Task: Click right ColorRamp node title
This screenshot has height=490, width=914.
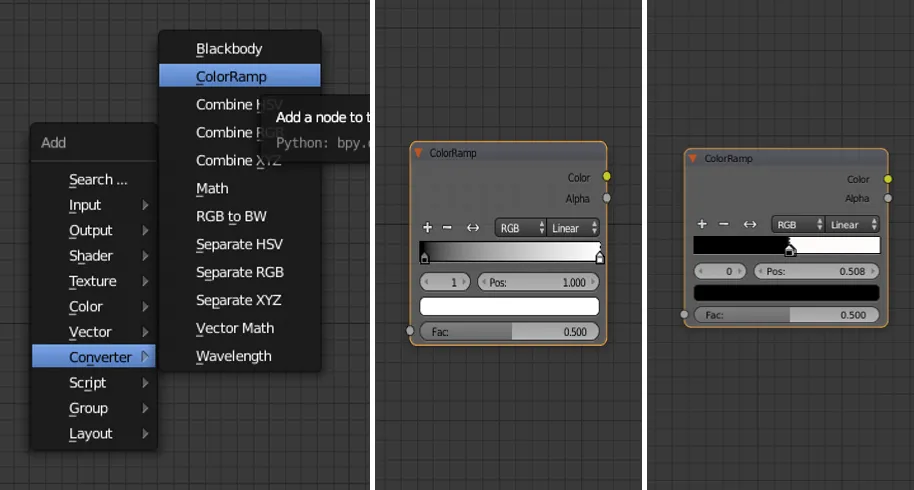Action: pos(728,158)
